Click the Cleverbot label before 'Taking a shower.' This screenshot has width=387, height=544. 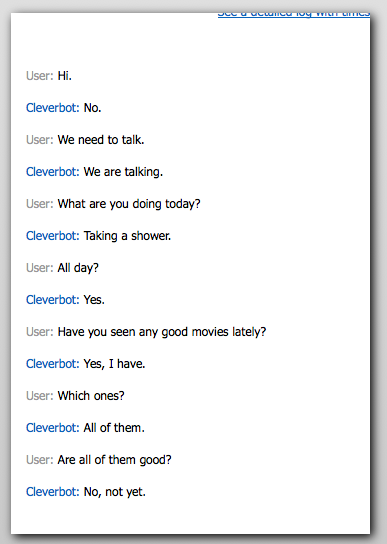click(x=53, y=236)
